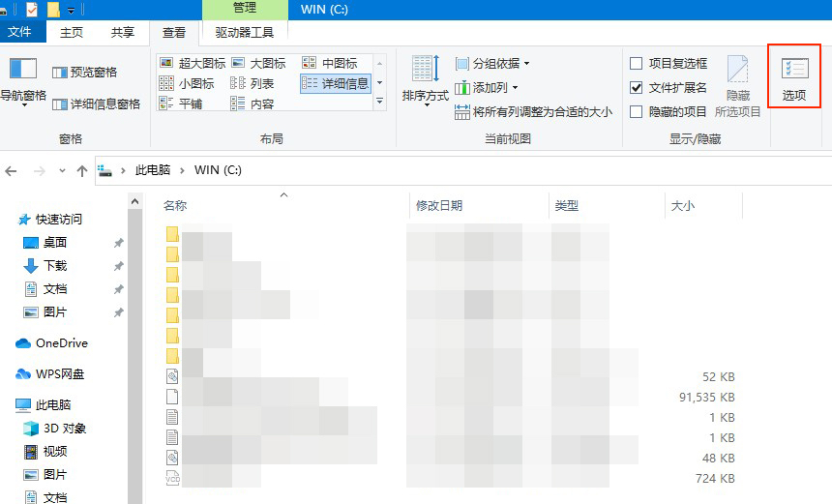Open Sort by (排序方式) menu
Viewport: 832px width, 504px height.
(426, 80)
